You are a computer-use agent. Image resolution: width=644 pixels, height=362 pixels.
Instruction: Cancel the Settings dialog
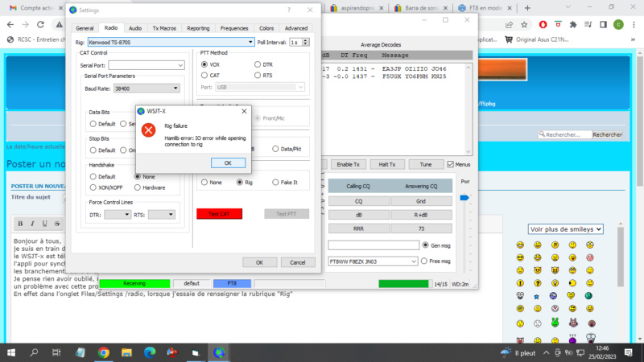point(297,262)
